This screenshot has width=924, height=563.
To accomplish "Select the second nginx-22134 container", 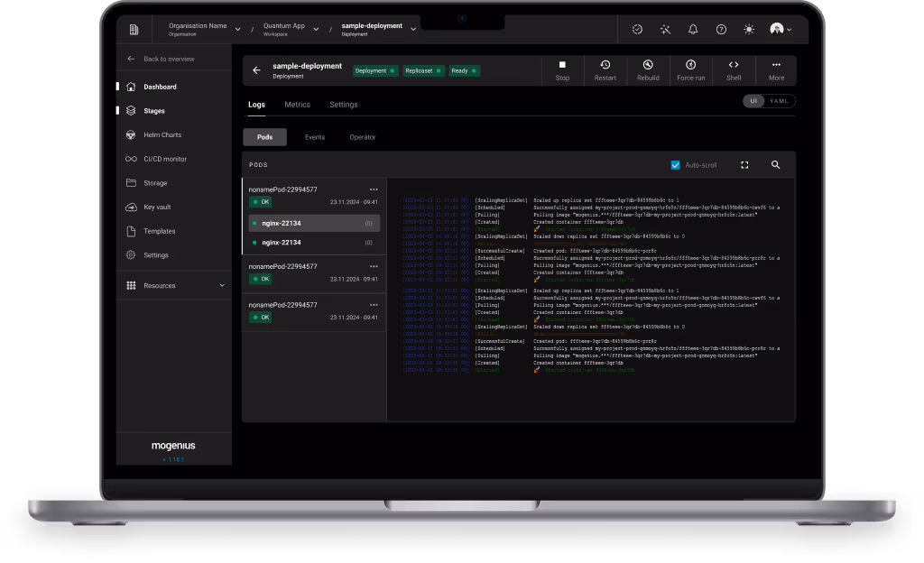I will point(314,243).
